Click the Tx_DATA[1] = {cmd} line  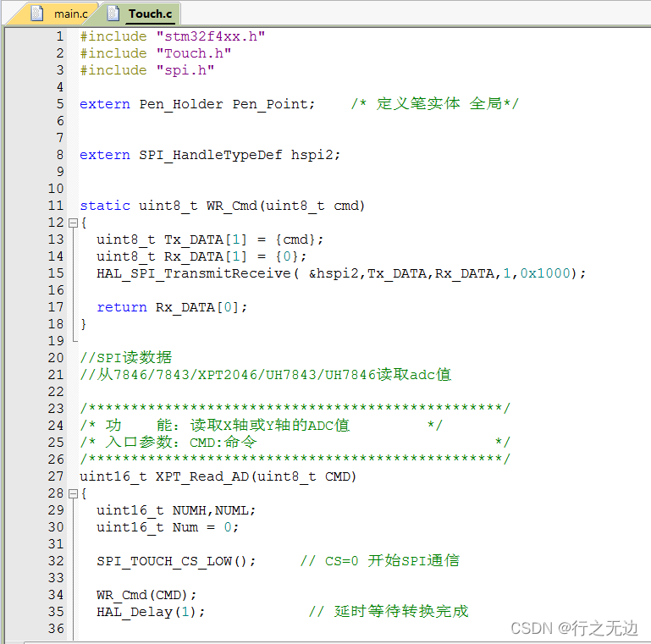[210, 239]
